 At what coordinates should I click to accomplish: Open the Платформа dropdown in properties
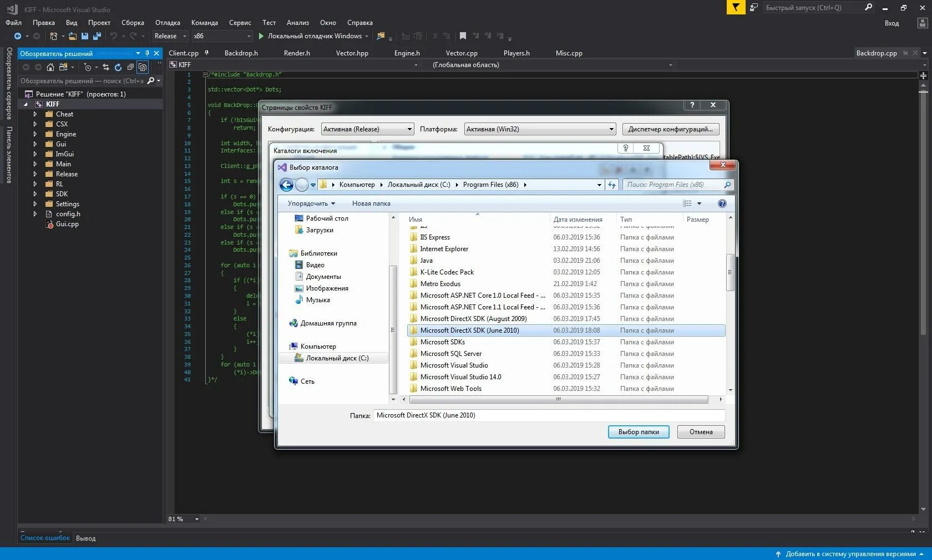[540, 129]
